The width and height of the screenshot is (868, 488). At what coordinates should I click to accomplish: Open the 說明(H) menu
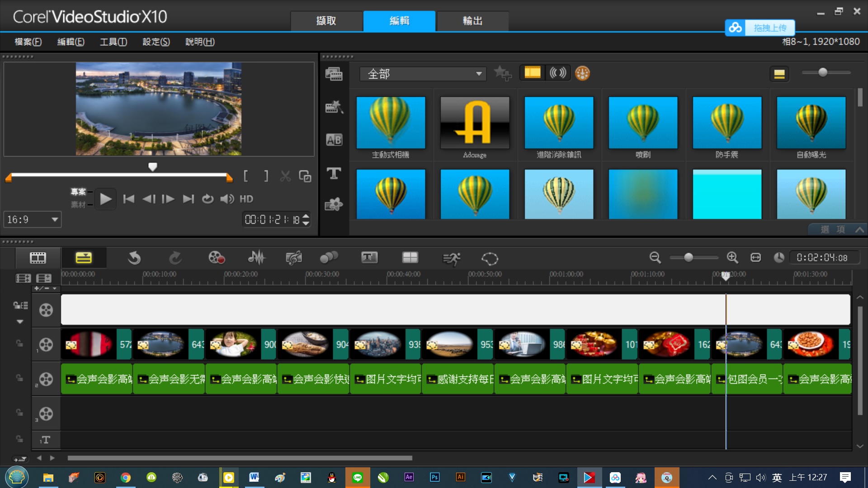coord(200,42)
